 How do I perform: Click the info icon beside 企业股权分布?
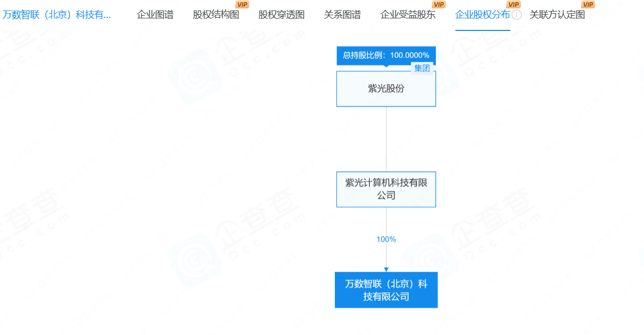pos(517,15)
